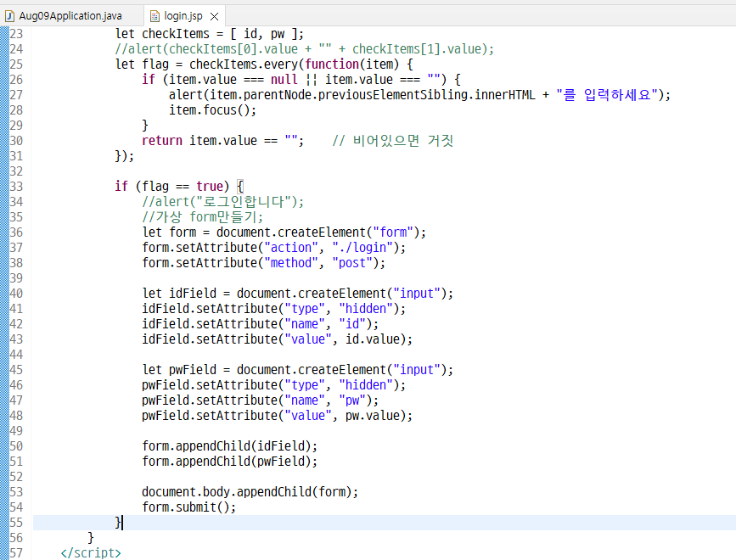Viewport: 736px width, 560px height.
Task: Click the comment '//가상 form만들기;'
Action: 202,217
